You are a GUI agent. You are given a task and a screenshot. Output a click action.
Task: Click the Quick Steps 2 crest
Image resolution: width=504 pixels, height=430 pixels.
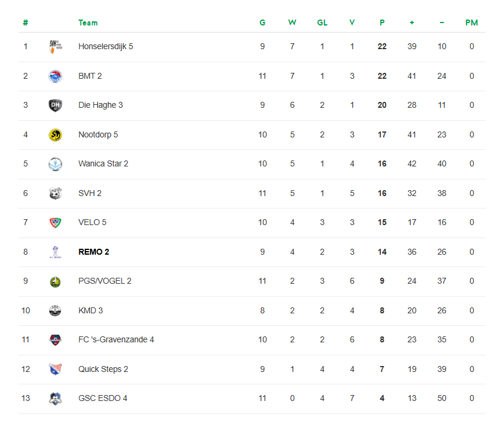tap(54, 369)
